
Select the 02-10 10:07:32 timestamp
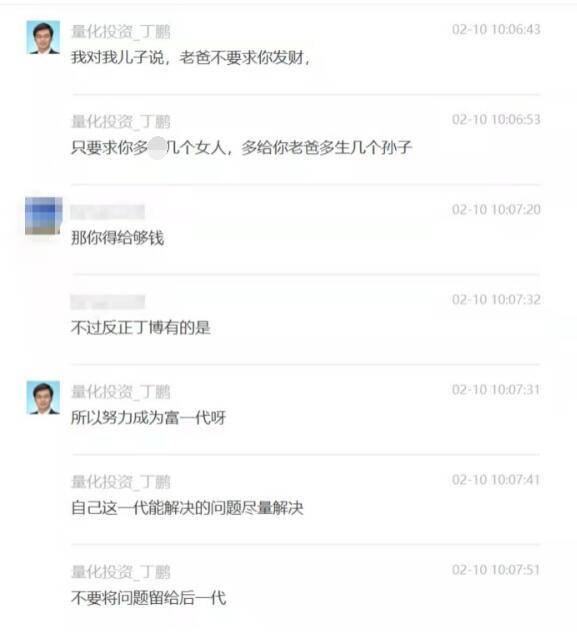(496, 300)
